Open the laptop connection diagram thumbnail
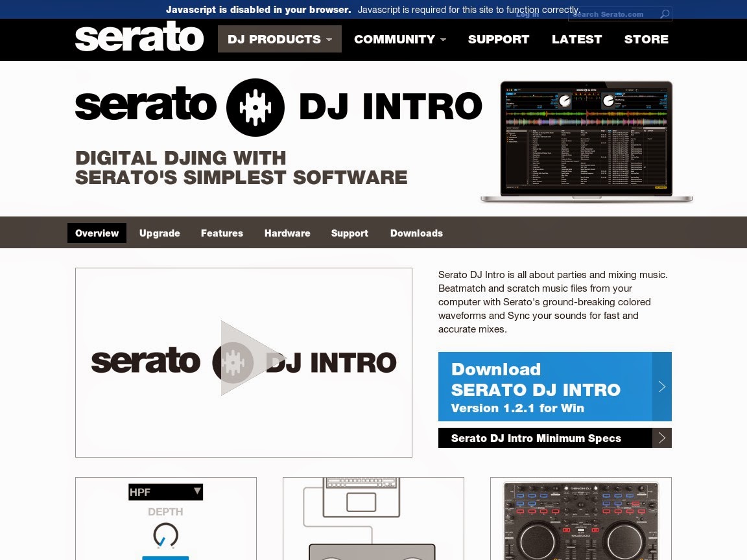 (373, 519)
